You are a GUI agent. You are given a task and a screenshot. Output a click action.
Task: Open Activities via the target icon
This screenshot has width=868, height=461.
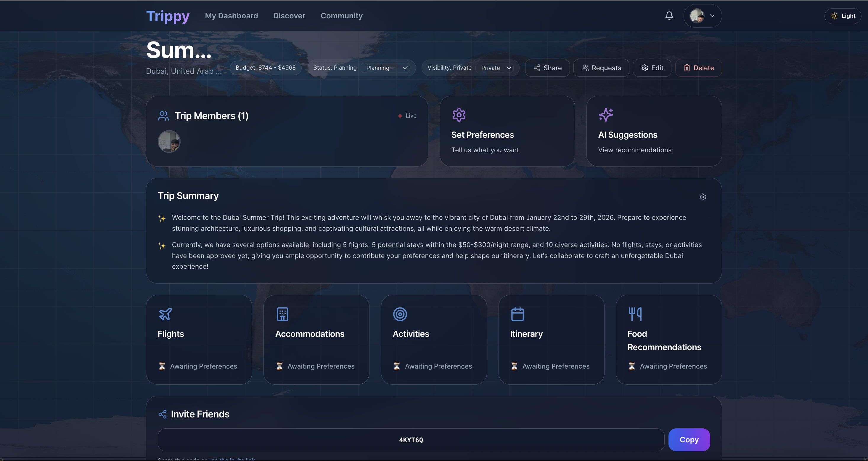click(400, 314)
